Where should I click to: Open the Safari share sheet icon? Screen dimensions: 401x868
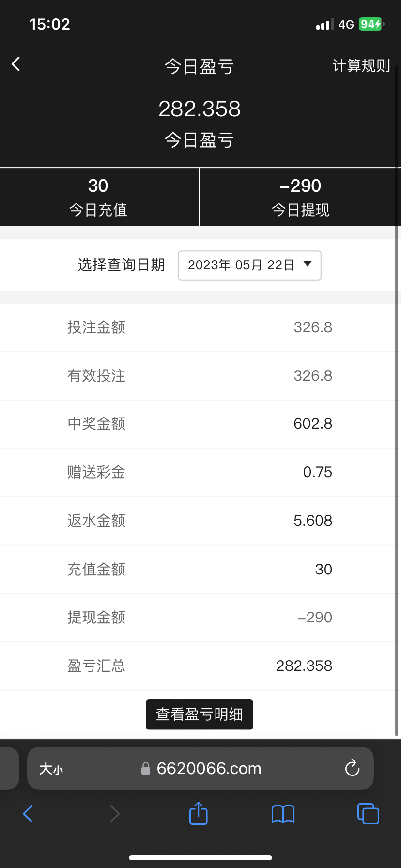click(199, 813)
